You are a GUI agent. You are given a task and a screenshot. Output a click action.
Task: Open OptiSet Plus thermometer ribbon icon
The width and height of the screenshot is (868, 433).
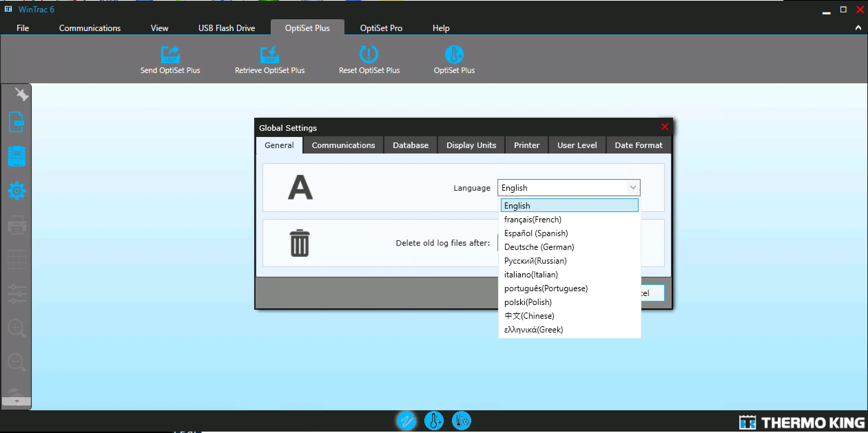coord(454,54)
